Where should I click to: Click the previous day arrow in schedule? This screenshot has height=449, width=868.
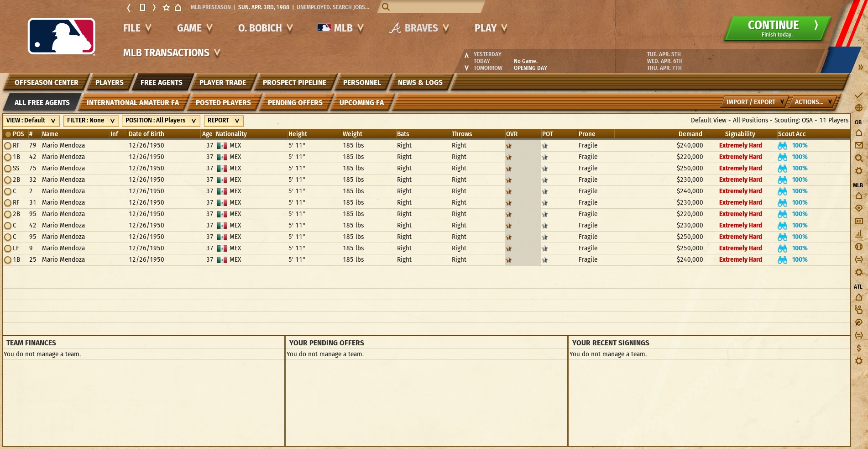tap(466, 55)
